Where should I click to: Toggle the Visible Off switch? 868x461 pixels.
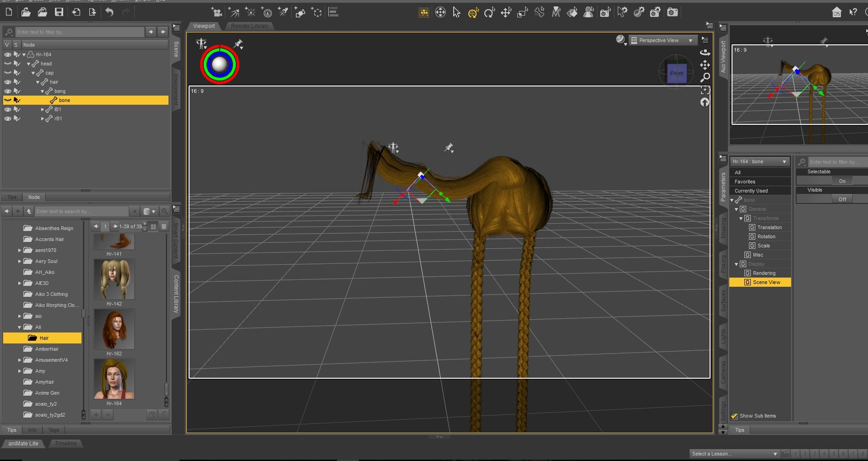coord(842,199)
